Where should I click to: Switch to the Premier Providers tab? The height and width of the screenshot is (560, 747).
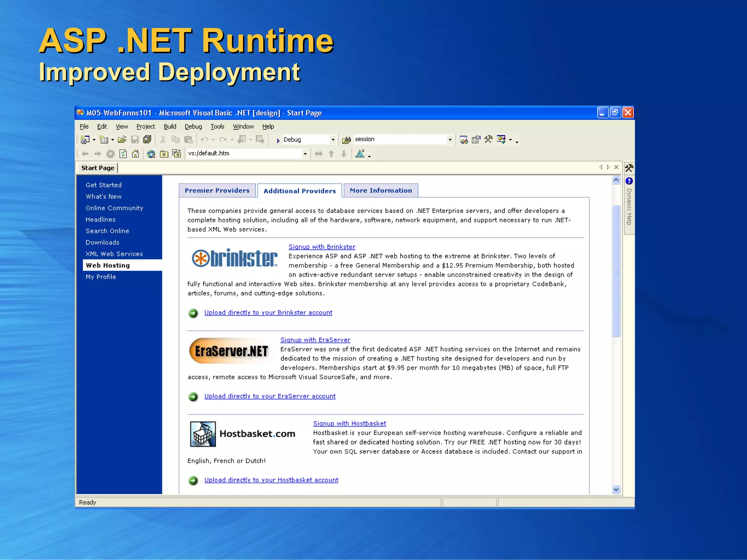coord(217,190)
